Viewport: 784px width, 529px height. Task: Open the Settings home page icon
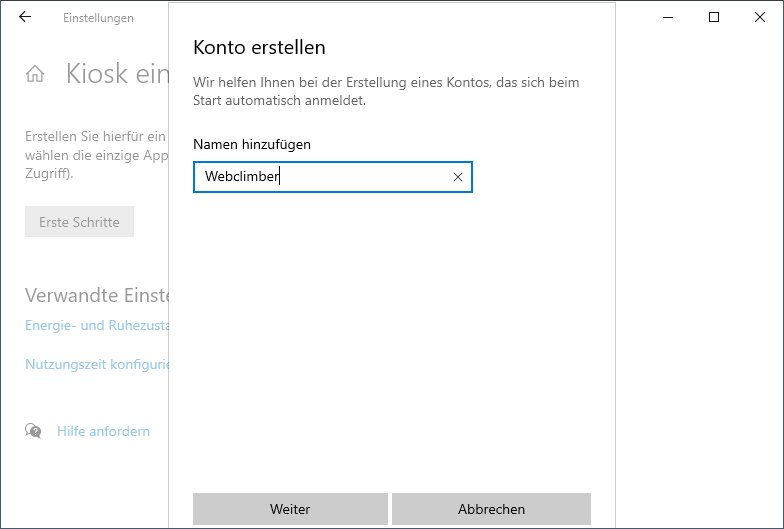[35, 74]
